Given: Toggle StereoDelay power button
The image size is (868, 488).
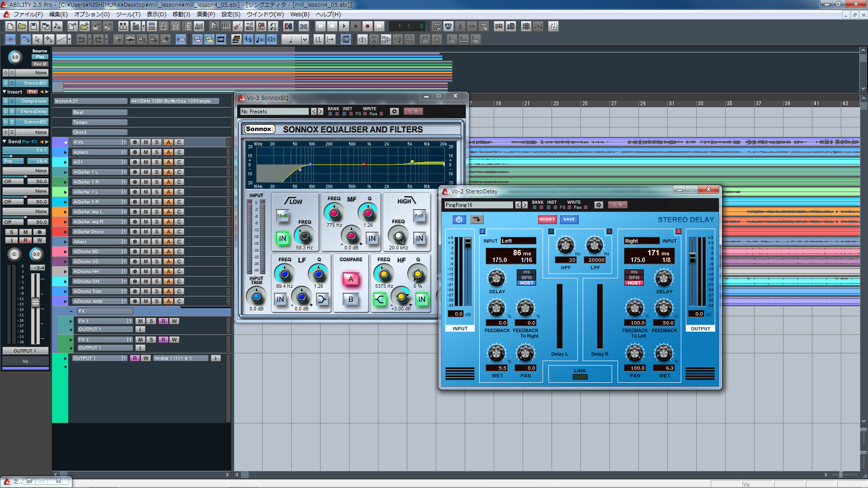Looking at the screenshot, I should 459,220.
